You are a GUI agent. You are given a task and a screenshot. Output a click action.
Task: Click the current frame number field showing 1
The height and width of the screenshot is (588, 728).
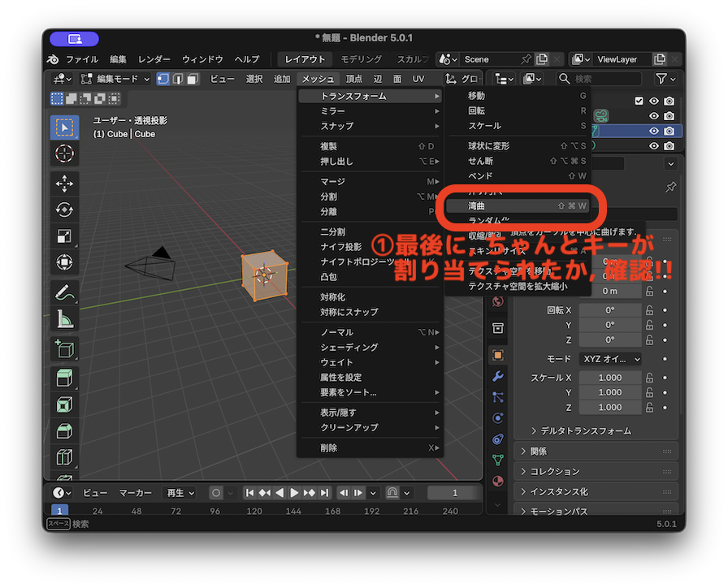point(454,493)
